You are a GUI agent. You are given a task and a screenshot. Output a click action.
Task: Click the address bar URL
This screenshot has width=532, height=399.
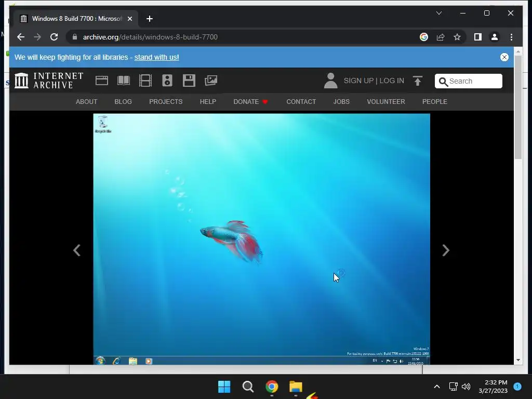point(150,37)
